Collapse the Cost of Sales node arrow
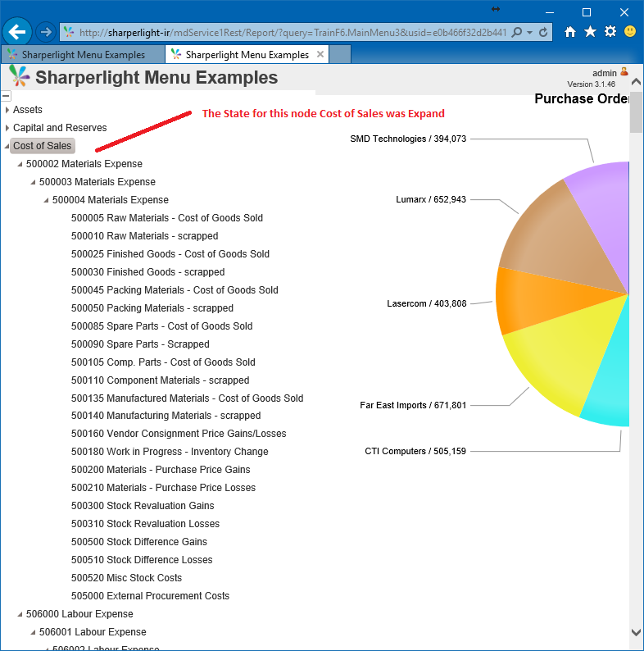The width and height of the screenshot is (644, 651). (7, 146)
